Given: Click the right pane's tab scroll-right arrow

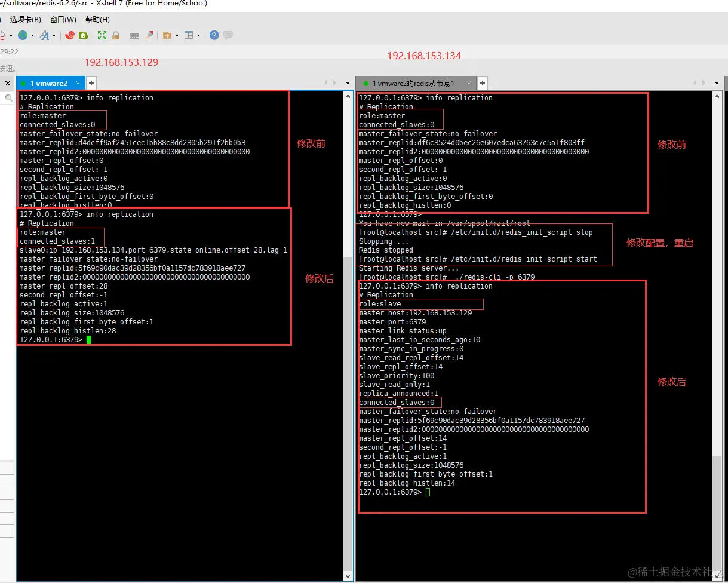Looking at the screenshot, I should tap(705, 83).
